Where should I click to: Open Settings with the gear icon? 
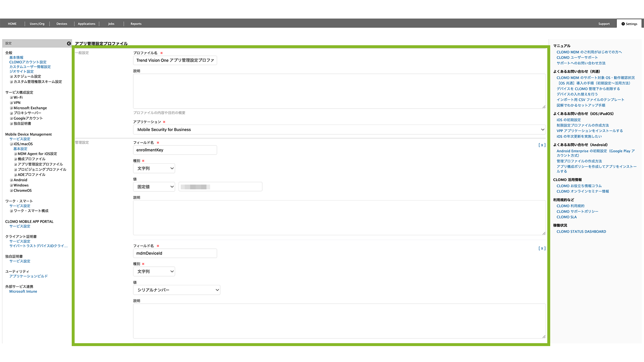click(x=629, y=24)
